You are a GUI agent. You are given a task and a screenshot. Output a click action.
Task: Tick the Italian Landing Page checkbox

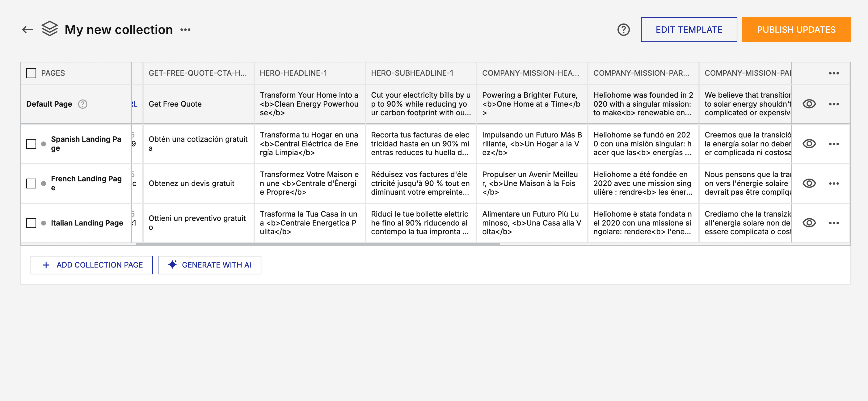(x=31, y=223)
